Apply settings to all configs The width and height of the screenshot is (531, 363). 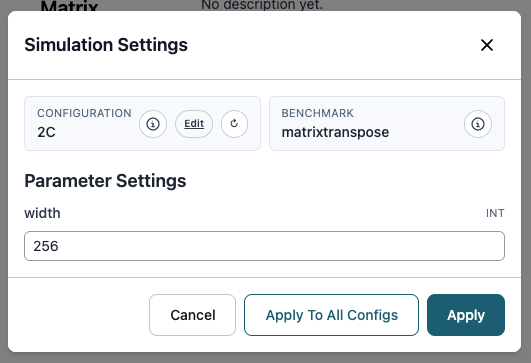(x=331, y=315)
